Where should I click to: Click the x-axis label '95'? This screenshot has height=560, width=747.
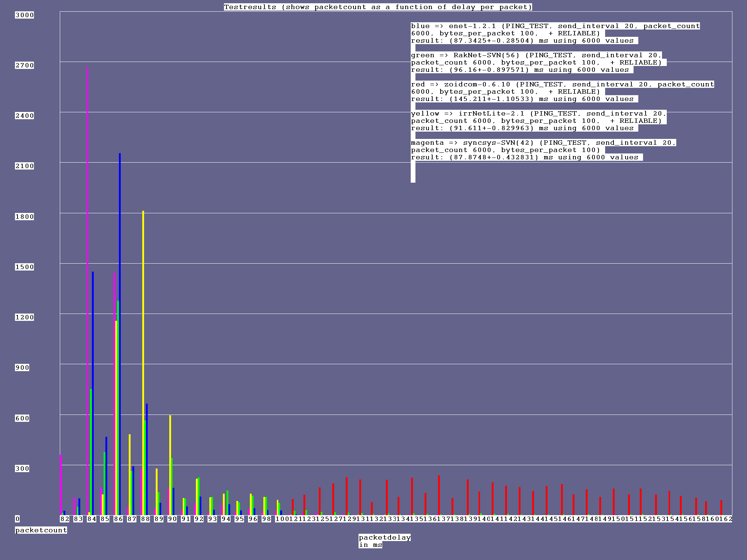pos(239,519)
